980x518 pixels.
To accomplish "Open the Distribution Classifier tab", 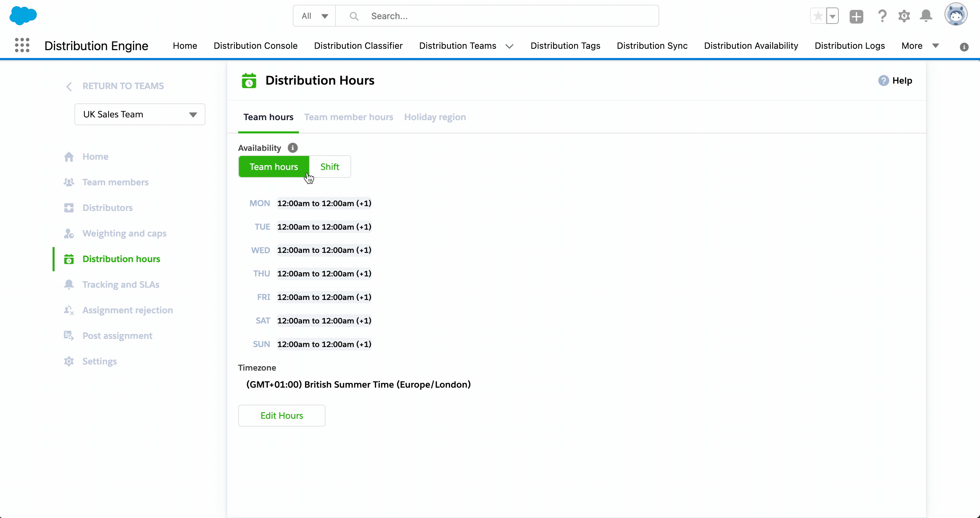I will coord(358,46).
